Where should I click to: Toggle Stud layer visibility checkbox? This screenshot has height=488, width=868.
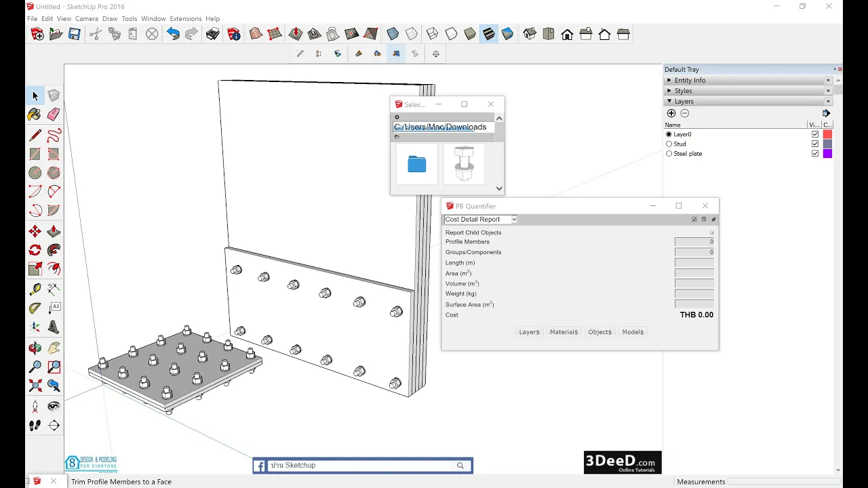coord(815,144)
